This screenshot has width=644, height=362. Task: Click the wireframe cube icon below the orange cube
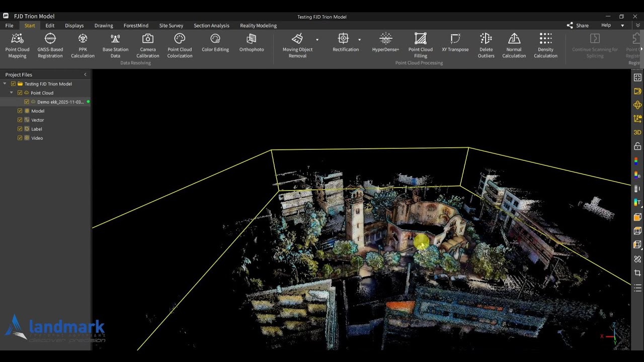click(637, 231)
